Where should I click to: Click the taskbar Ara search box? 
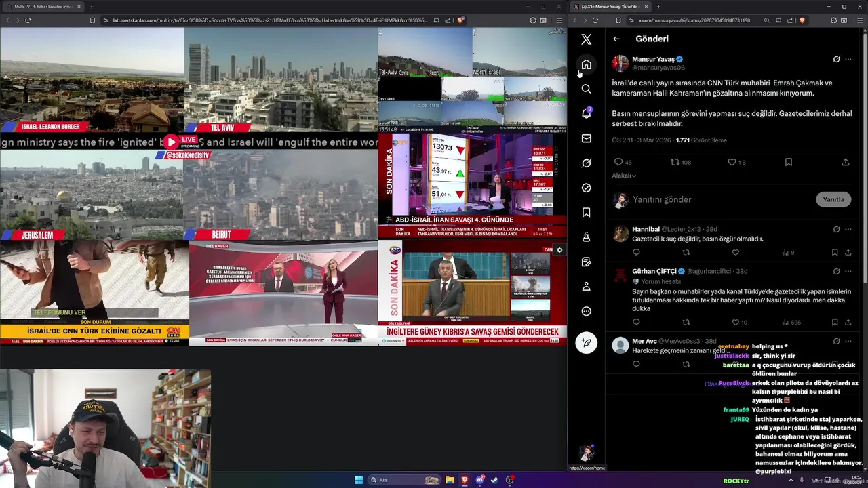pyautogui.click(x=404, y=480)
